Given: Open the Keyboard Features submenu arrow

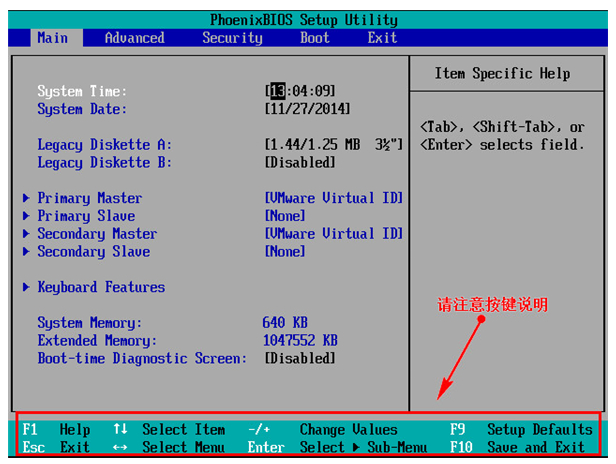Looking at the screenshot, I should click(26, 287).
